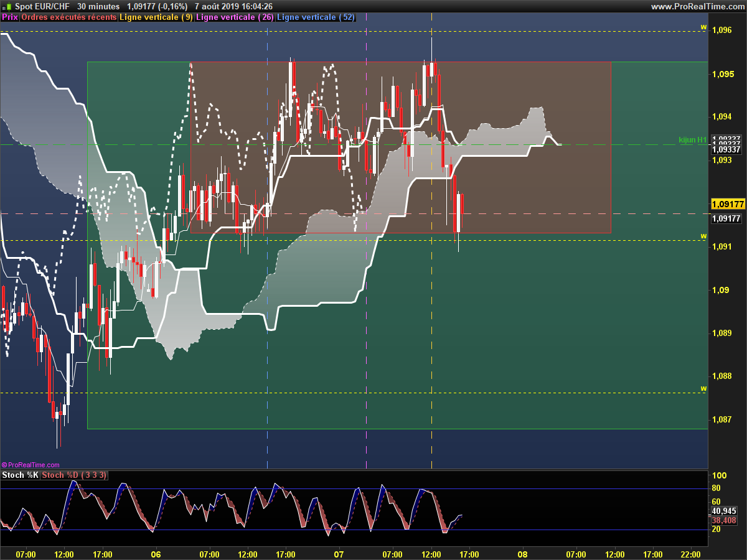Click the Stoch %K indicator label
This screenshot has width=747, height=560.
[x=21, y=475]
